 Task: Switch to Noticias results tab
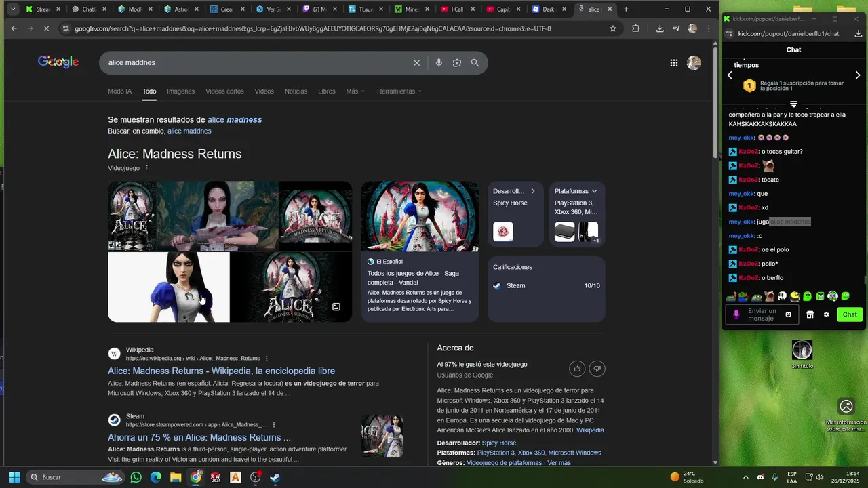click(296, 91)
